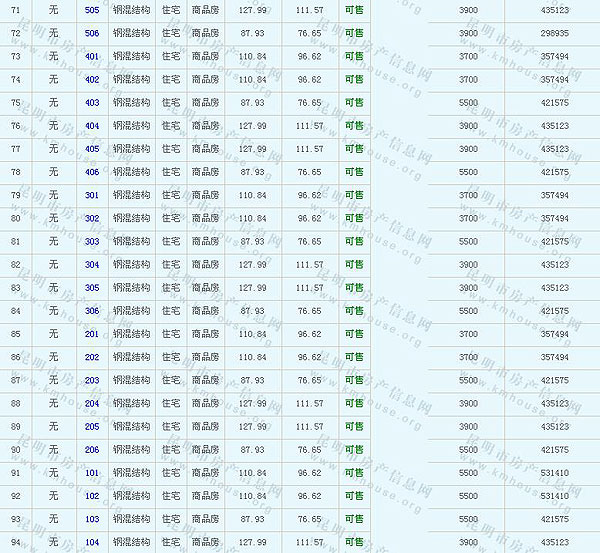
Task: Open room 201 link
Action: point(92,334)
